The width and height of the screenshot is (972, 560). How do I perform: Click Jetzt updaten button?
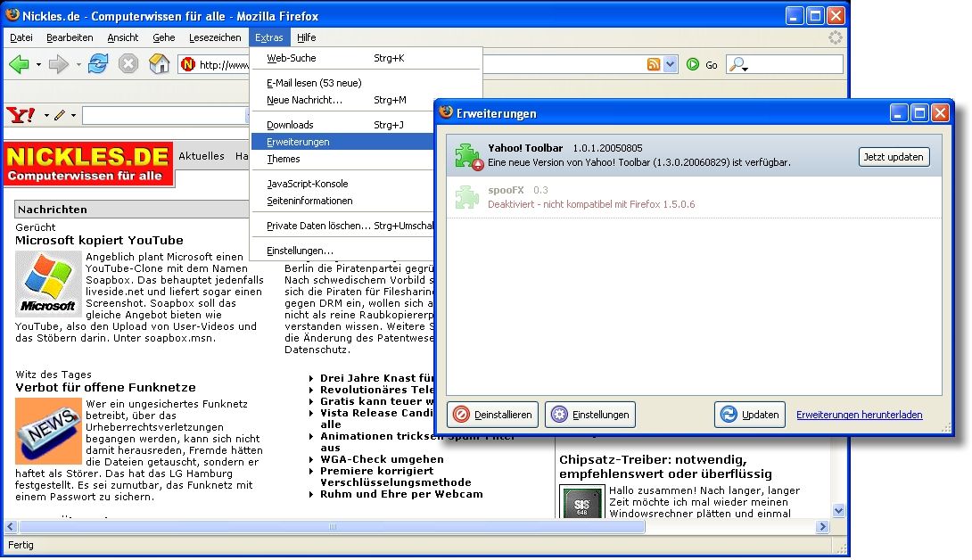894,157
